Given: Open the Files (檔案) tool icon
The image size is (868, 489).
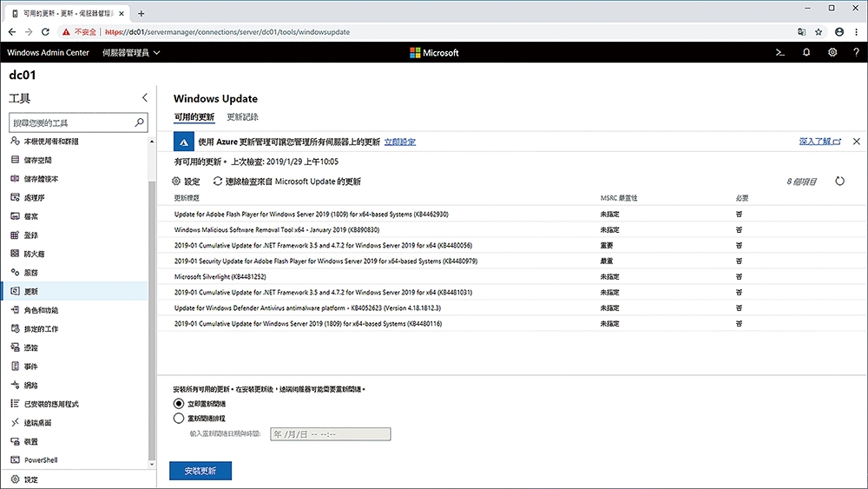Looking at the screenshot, I should pos(15,216).
